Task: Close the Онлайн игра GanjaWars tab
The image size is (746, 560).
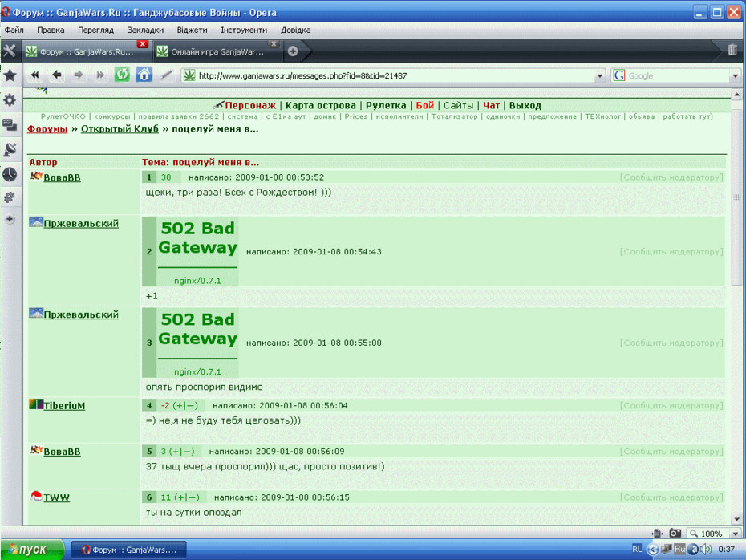Action: point(274,44)
